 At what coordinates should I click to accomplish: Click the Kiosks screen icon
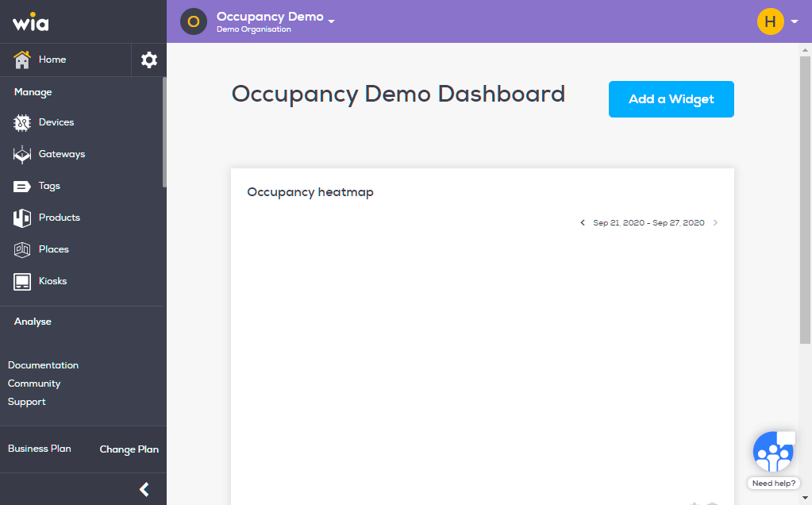click(21, 282)
